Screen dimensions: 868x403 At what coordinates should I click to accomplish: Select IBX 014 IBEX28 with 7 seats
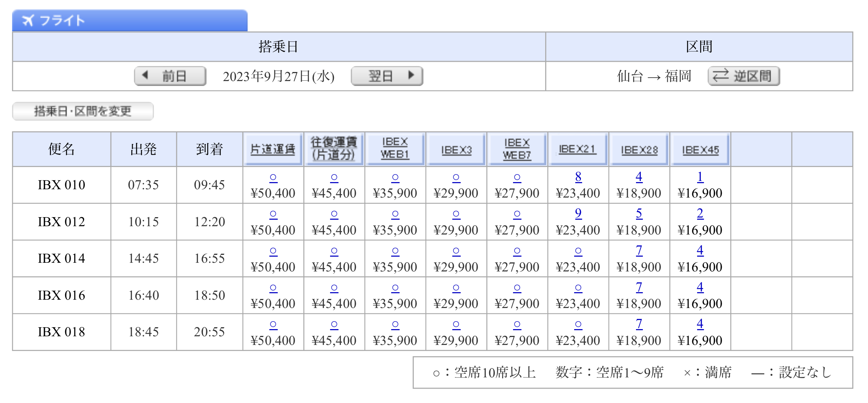(639, 250)
